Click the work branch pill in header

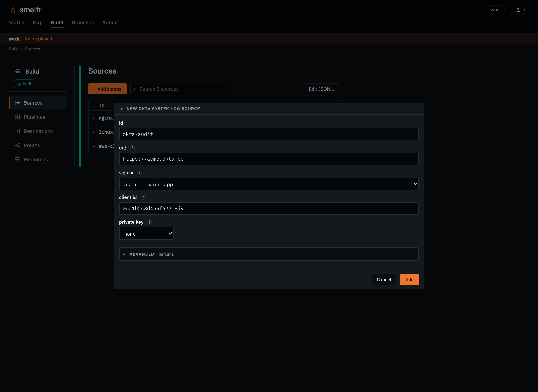pyautogui.click(x=496, y=10)
